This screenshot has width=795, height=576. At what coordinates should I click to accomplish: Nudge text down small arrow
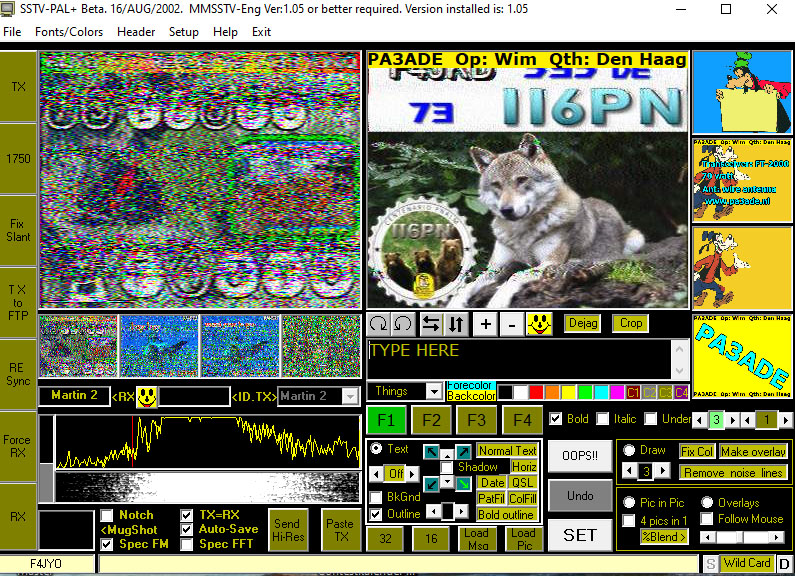(x=447, y=481)
